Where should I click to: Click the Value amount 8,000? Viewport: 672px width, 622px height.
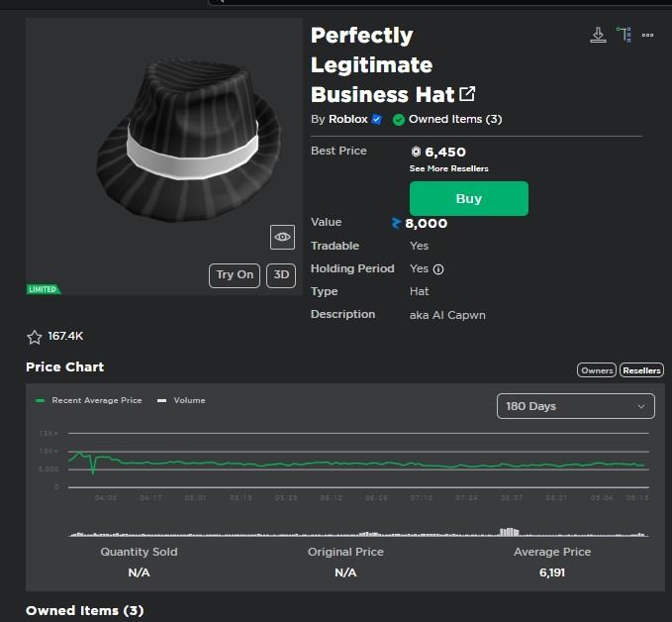click(x=426, y=223)
